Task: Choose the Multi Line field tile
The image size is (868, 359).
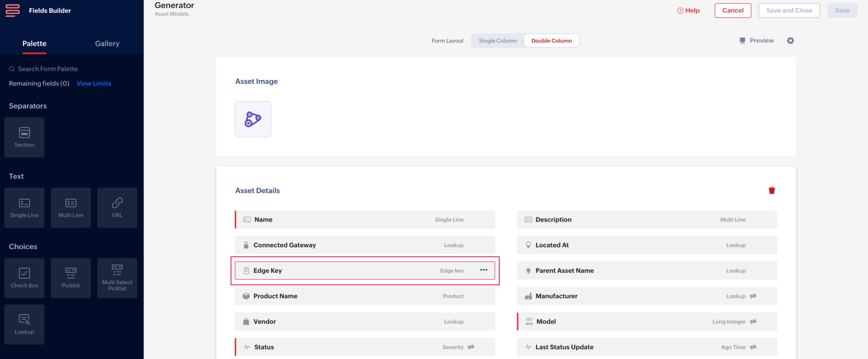Action: pos(71,207)
